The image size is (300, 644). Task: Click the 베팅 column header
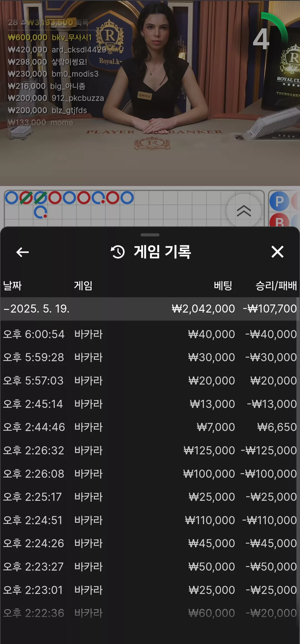223,286
